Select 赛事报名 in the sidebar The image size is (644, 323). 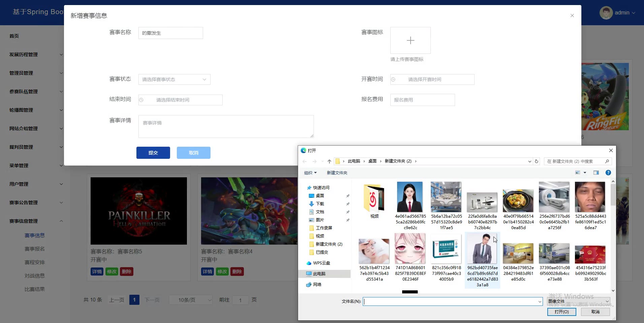(34, 249)
